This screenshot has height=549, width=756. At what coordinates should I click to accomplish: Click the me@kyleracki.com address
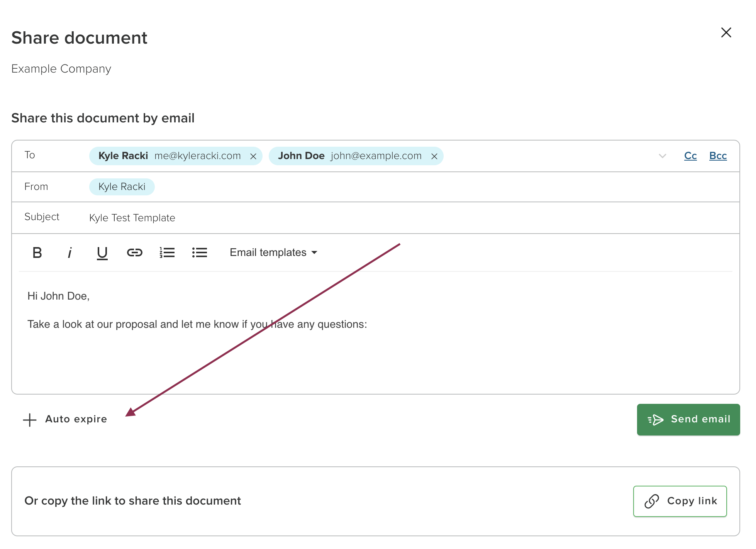[x=198, y=156]
